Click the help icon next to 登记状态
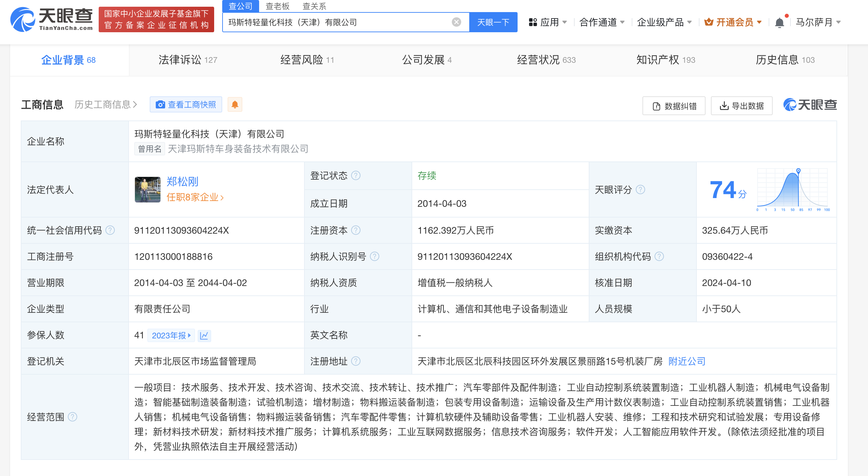Viewport: 868px width, 476px height. pos(356,176)
